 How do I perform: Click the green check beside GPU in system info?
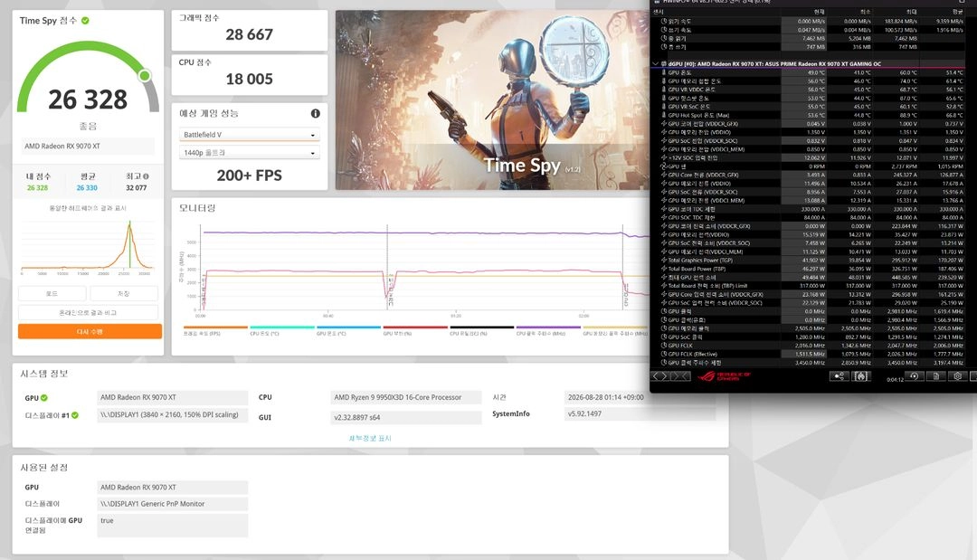point(44,398)
